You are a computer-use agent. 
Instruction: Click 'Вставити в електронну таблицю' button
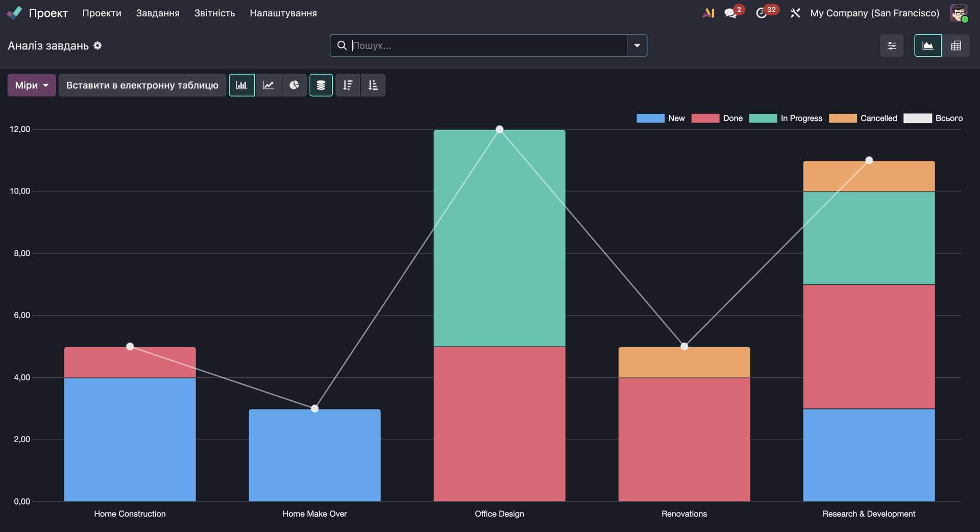(142, 85)
